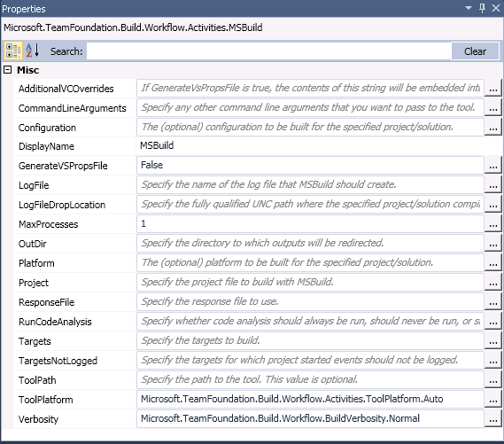Edit the Targets value field

click(x=310, y=341)
